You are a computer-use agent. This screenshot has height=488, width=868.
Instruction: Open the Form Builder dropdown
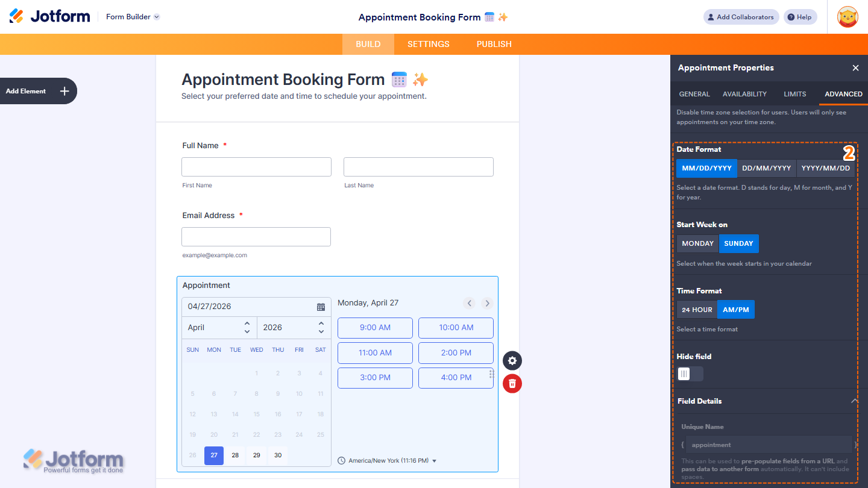(x=132, y=16)
